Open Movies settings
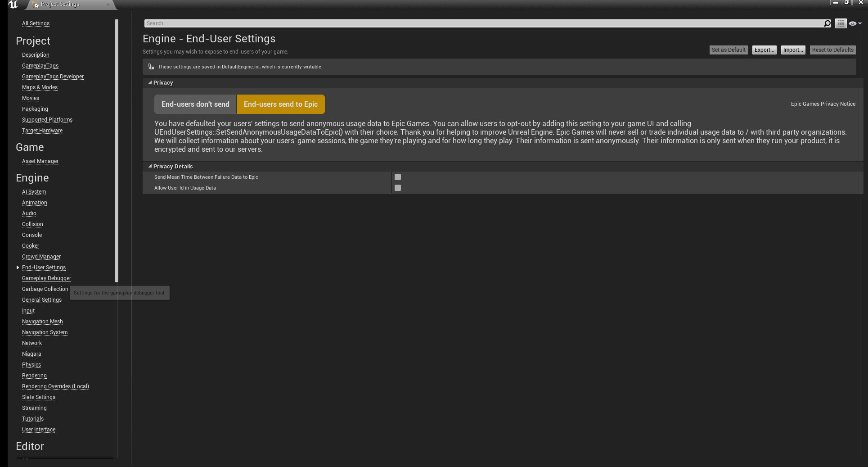The image size is (868, 467). coord(31,98)
